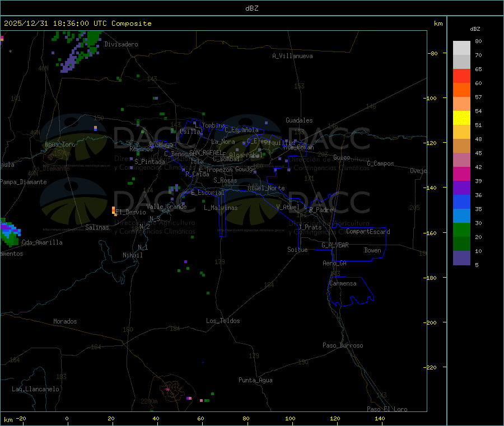Viewport: 504px width, 426px height.
Task: Click the Carmensa label
Action: [x=343, y=283]
